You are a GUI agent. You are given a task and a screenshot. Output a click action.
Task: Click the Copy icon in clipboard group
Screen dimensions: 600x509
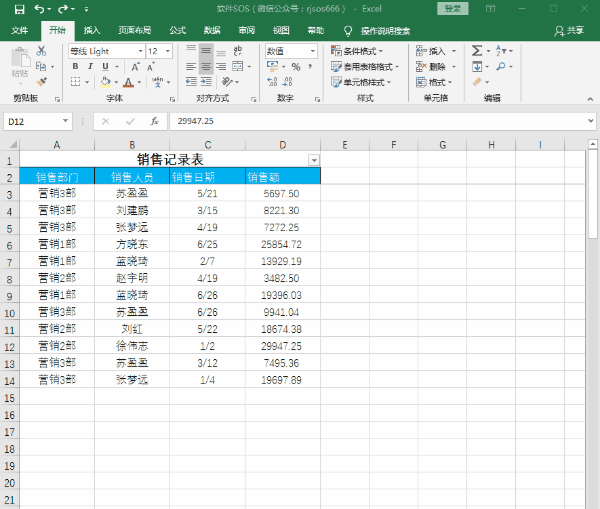pyautogui.click(x=41, y=67)
